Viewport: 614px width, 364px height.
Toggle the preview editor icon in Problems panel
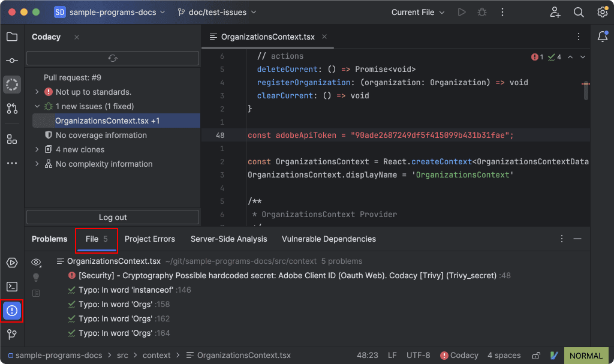(x=35, y=293)
